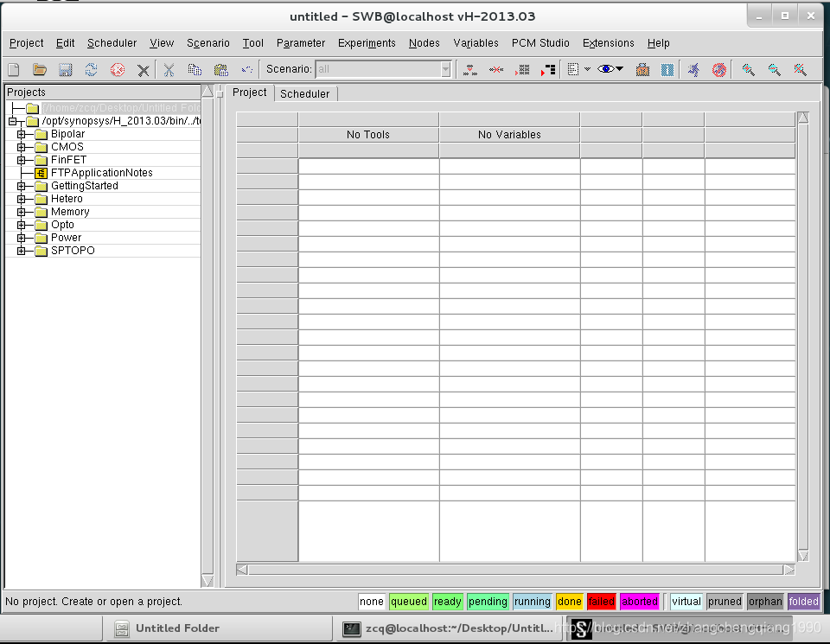Open the Extensions menu
The height and width of the screenshot is (644, 830).
[x=608, y=43]
